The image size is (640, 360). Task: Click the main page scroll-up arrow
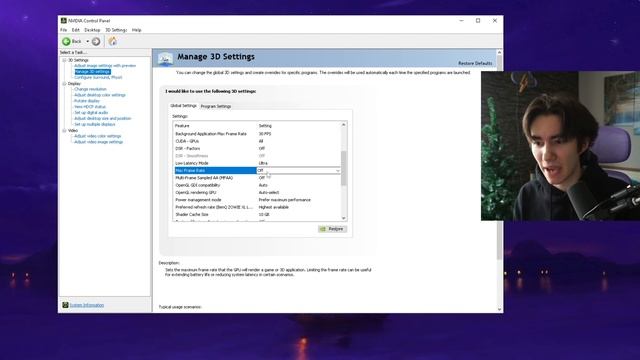point(499,52)
